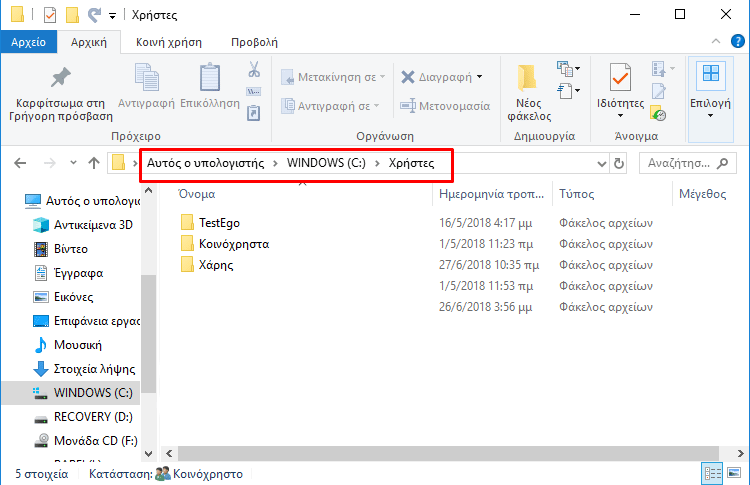Click the refresh button
The width and height of the screenshot is (750, 485).
point(619,164)
